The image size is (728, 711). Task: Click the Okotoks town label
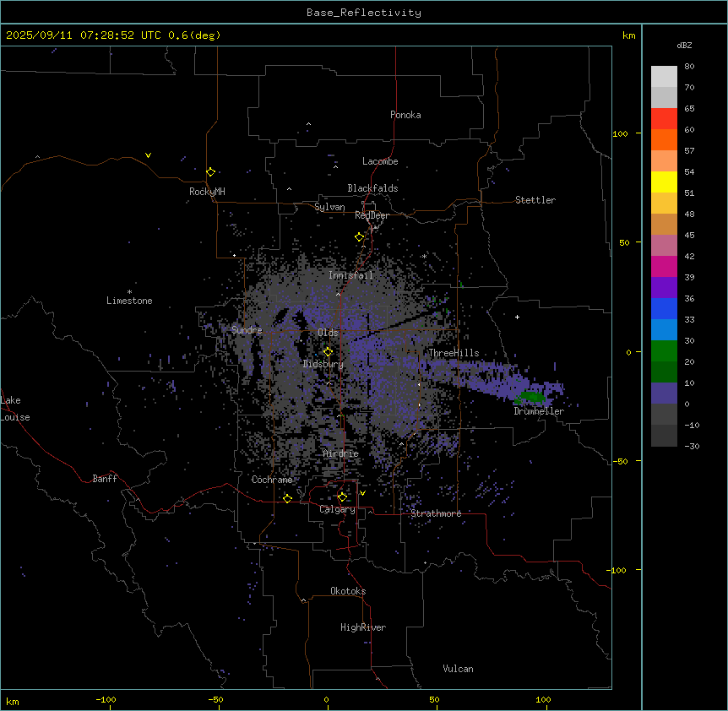(348, 591)
